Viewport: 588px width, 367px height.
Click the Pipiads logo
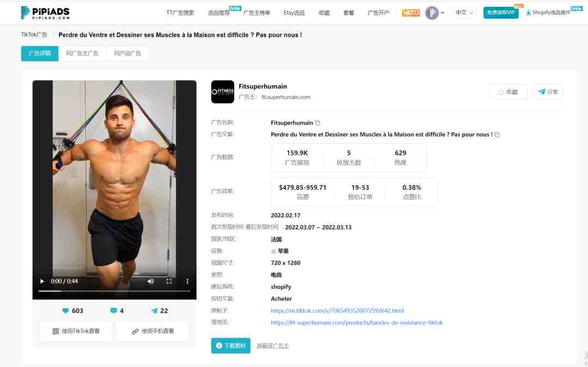click(x=45, y=13)
